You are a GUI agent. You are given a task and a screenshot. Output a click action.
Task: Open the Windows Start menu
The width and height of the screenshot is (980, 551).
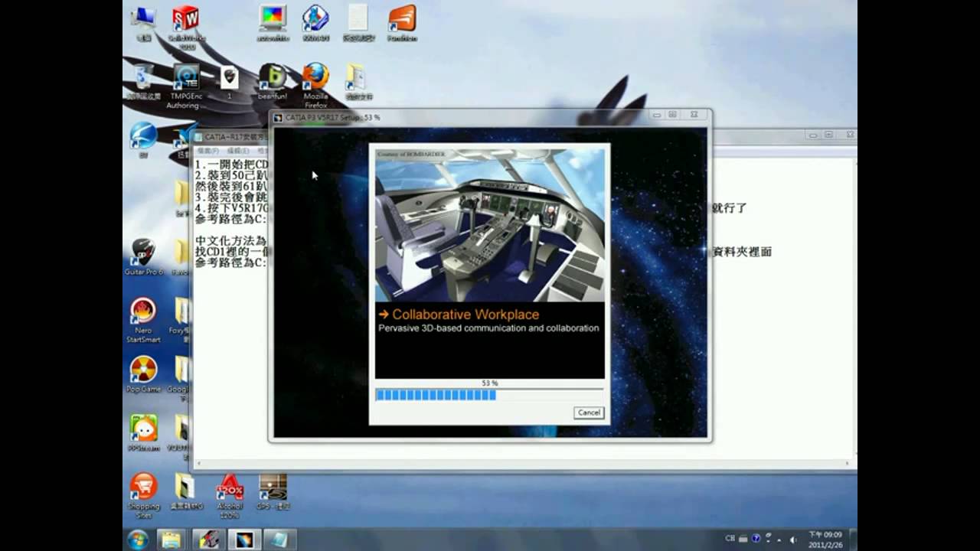tap(139, 540)
